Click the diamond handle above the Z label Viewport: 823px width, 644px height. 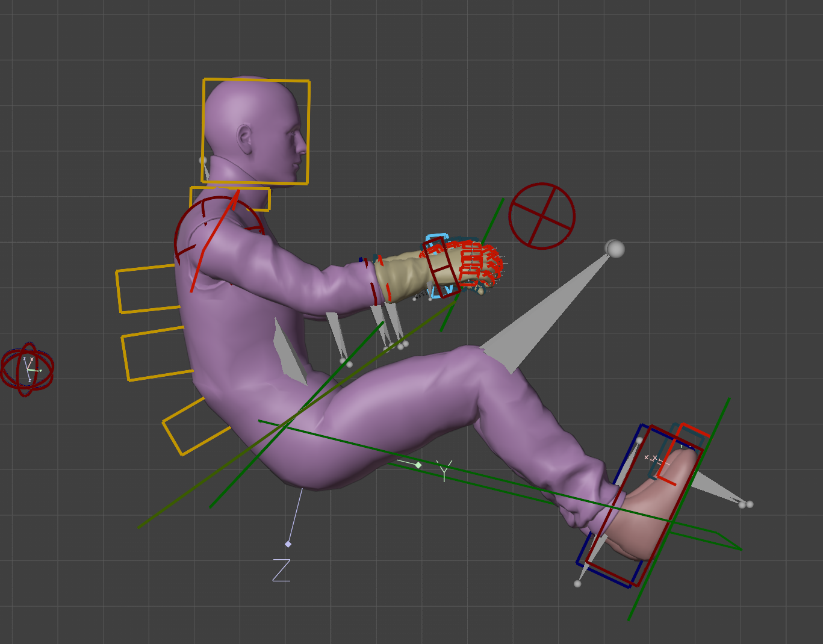(x=288, y=544)
